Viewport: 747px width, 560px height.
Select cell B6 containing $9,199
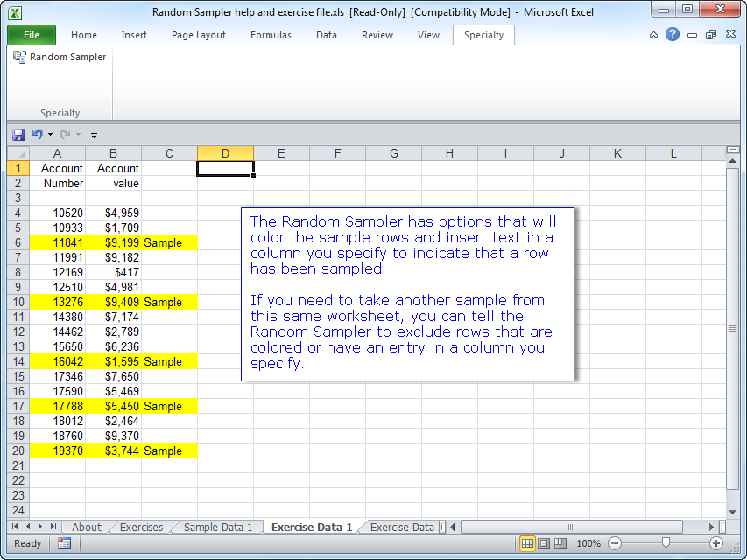pyautogui.click(x=113, y=242)
